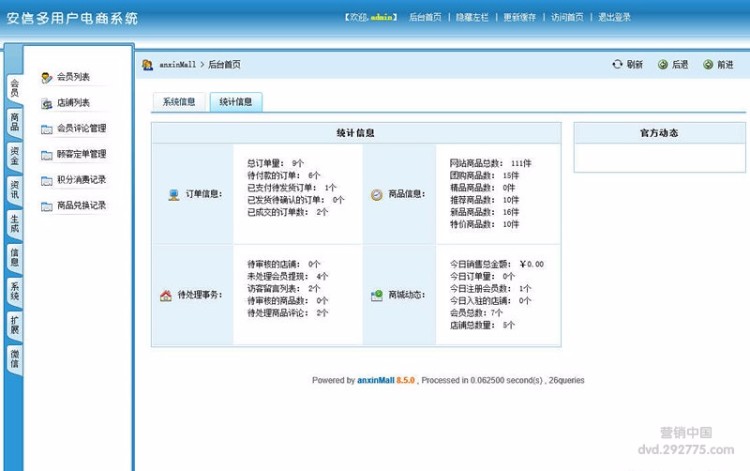Open the 微信 vertical side tab
The image size is (750, 471).
pyautogui.click(x=15, y=359)
